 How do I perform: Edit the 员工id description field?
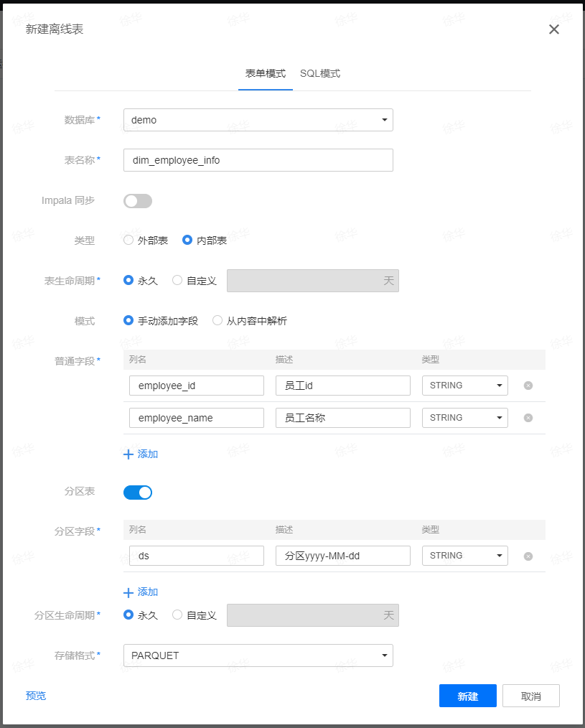point(342,386)
